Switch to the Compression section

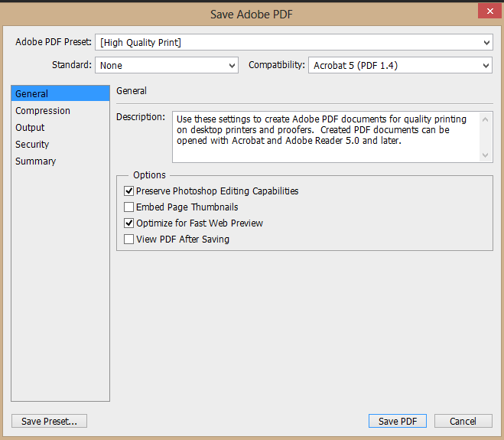tap(43, 111)
